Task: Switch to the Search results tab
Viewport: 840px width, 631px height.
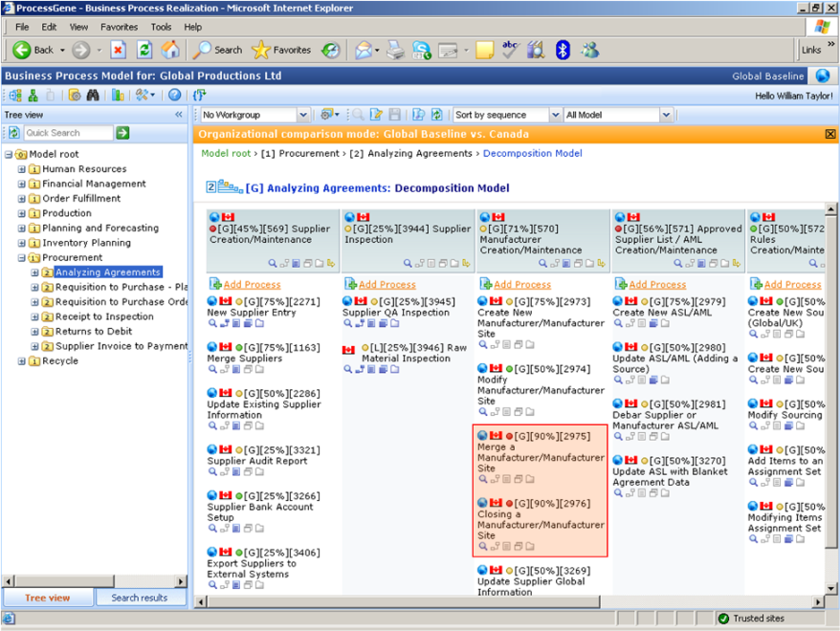Action: click(x=140, y=598)
